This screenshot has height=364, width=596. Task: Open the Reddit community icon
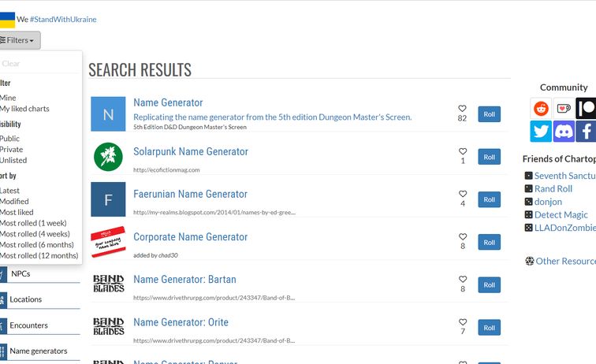pyautogui.click(x=541, y=109)
